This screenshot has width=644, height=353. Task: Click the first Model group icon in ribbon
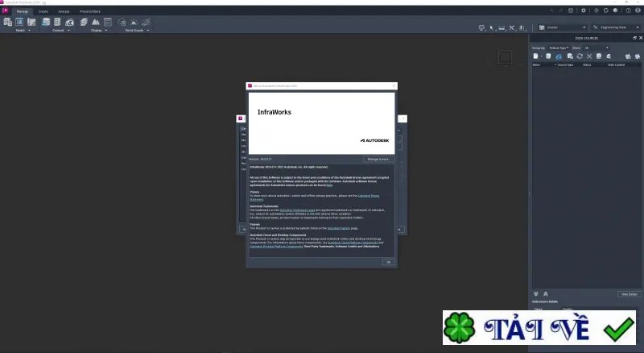tap(7, 23)
